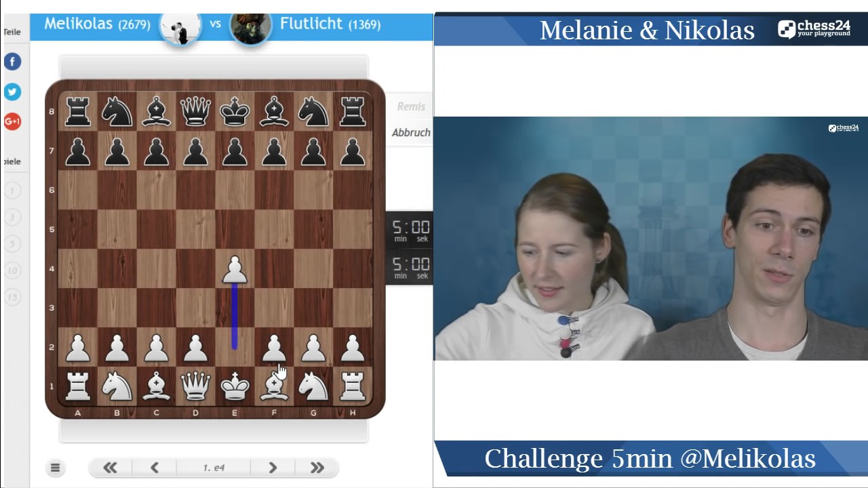868x488 pixels.
Task: Select the white king on e1
Action: (x=235, y=386)
